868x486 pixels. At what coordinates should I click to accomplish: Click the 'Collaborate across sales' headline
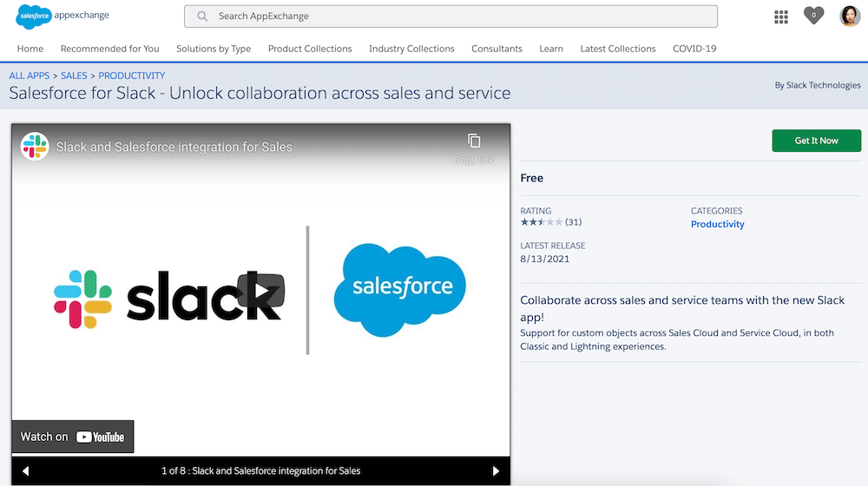(682, 308)
